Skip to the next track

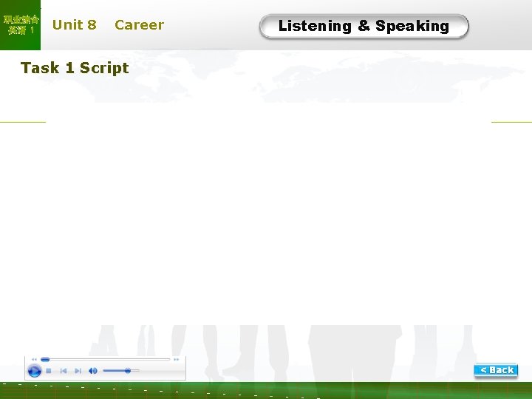point(78,371)
